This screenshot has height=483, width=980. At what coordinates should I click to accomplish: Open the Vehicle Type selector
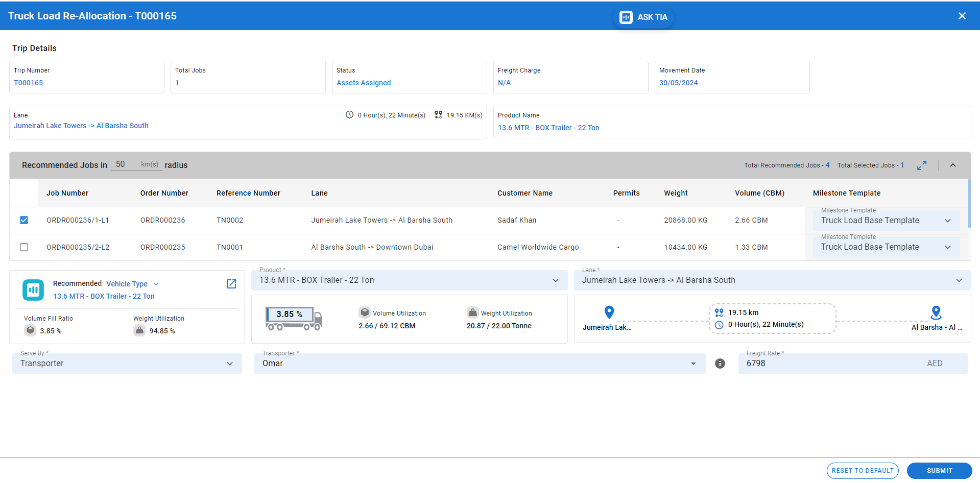(x=133, y=284)
